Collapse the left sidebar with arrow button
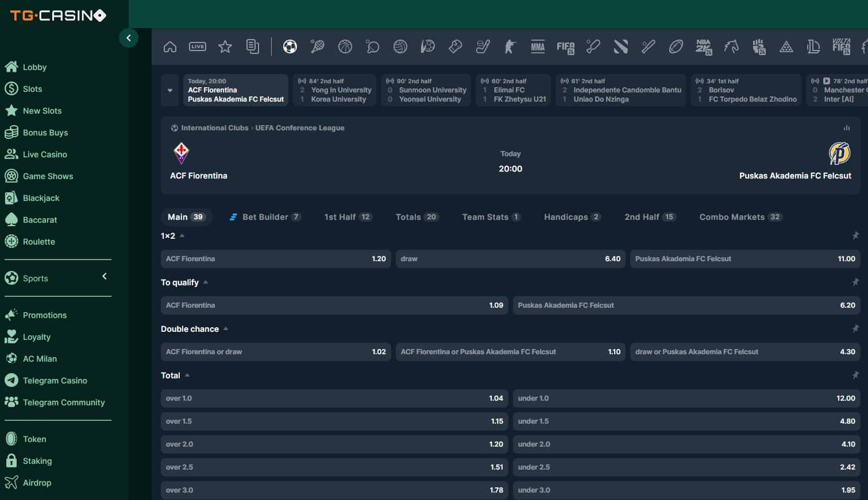 point(129,38)
